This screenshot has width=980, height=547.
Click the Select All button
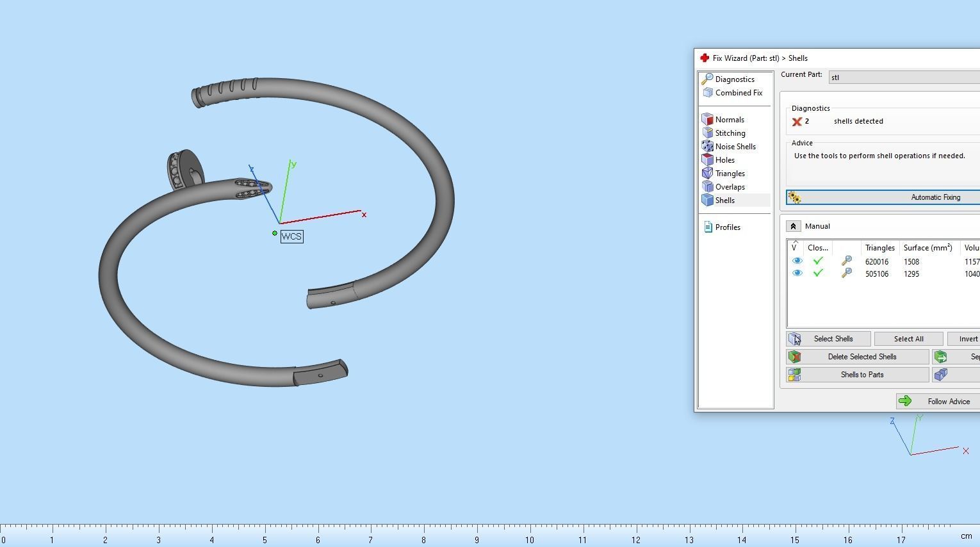coord(908,339)
